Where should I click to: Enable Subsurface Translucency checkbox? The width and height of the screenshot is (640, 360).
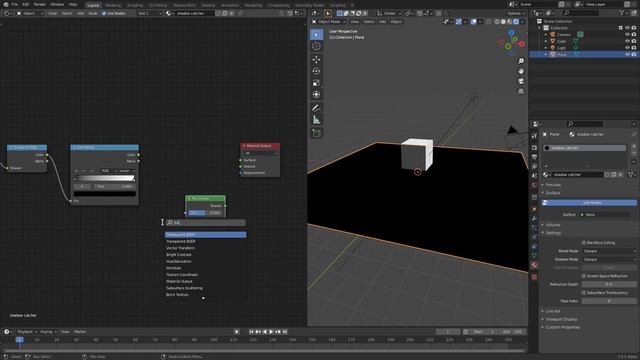(584, 293)
